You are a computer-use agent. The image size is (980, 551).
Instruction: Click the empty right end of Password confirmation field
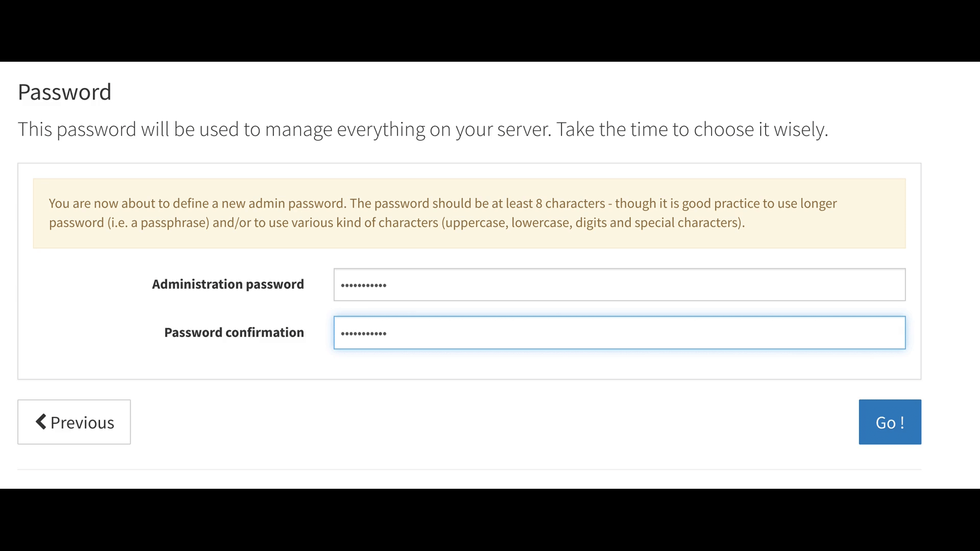[868, 333]
